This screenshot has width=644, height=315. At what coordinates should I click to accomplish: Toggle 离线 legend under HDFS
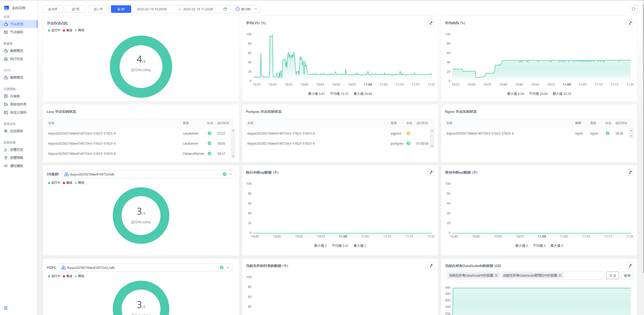tap(67, 276)
